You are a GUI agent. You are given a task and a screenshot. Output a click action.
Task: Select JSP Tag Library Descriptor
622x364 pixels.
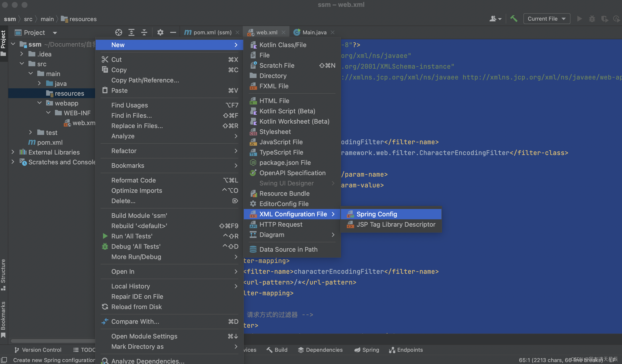point(391,224)
